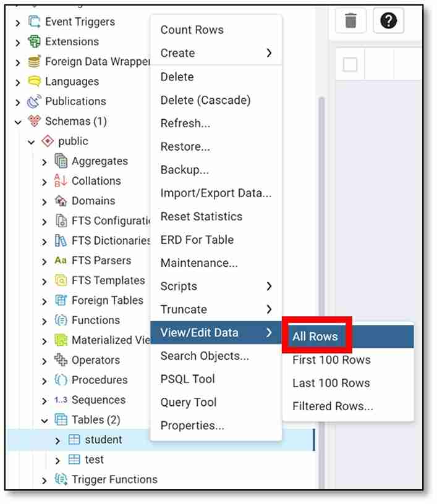Collapse the Tables (2) node
The width and height of the screenshot is (437, 504).
pyautogui.click(x=45, y=421)
